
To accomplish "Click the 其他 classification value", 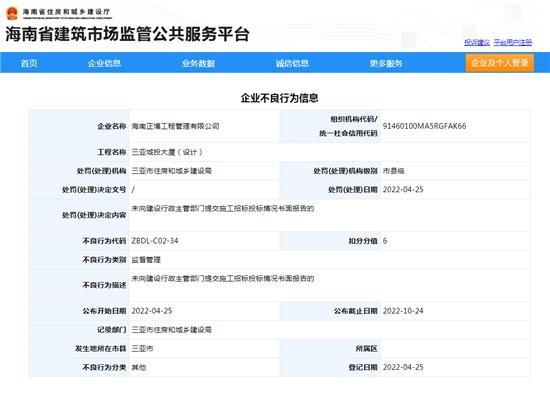I will 139,368.
